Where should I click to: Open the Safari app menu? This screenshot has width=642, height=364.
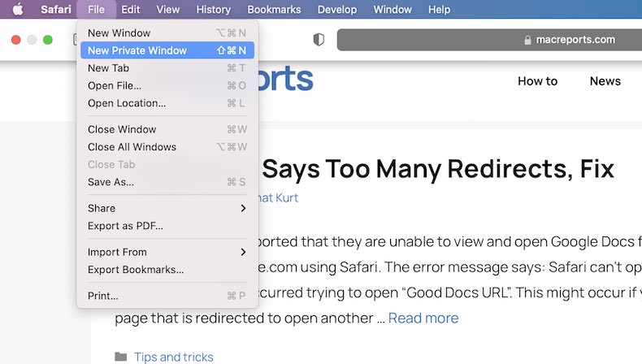[56, 9]
